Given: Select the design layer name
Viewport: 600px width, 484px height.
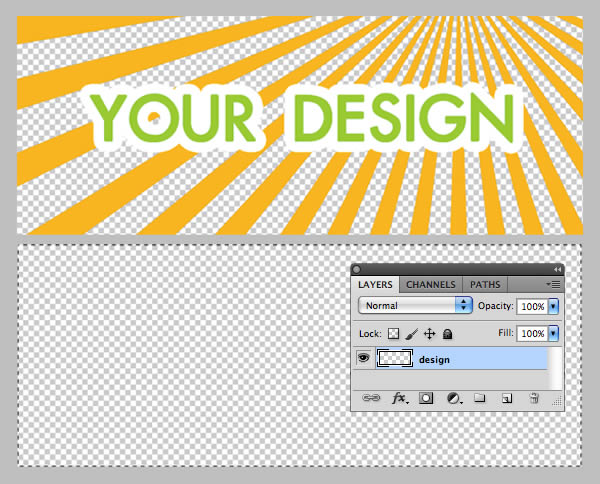Looking at the screenshot, I should tap(434, 360).
